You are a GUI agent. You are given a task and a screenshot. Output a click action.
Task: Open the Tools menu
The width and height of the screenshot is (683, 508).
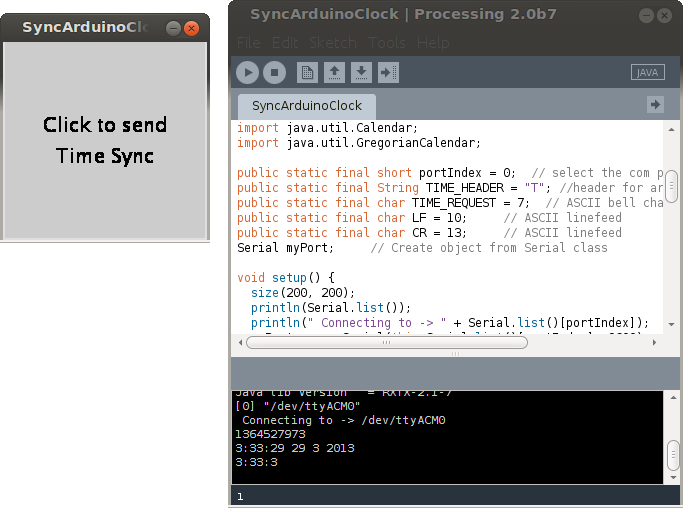click(387, 43)
